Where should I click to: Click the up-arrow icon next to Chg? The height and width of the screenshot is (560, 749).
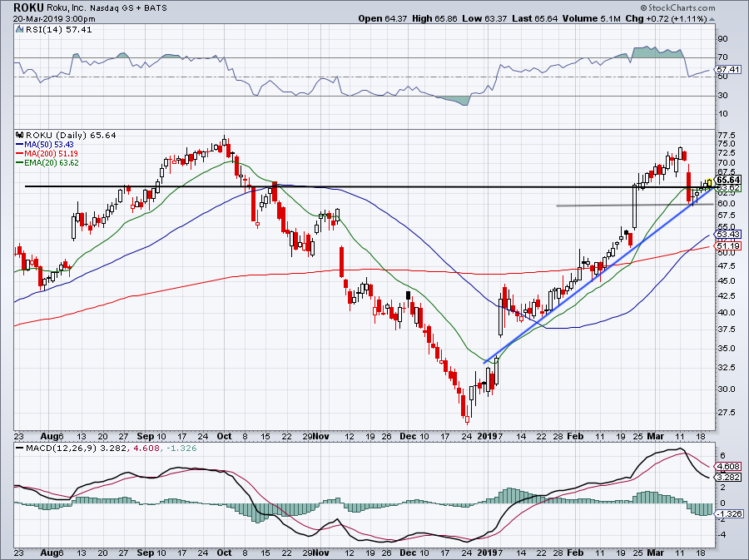coord(712,19)
